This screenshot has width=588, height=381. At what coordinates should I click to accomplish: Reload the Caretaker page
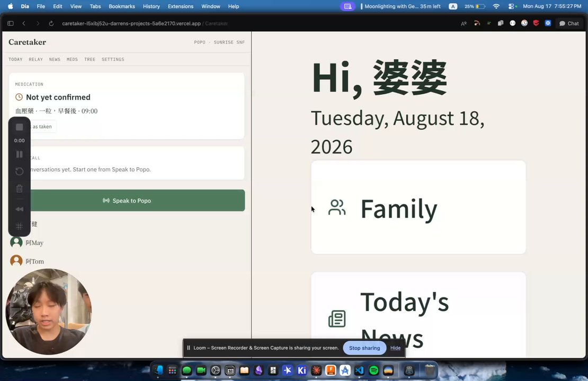(x=51, y=23)
